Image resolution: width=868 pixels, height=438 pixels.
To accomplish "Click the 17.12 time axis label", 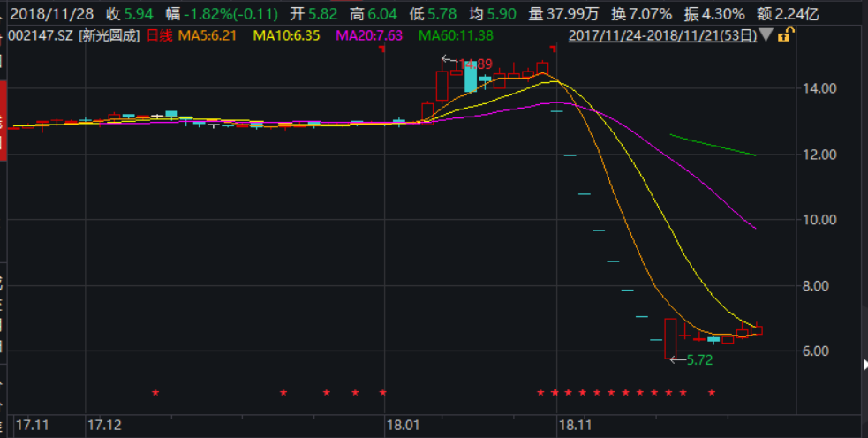I will coord(104,426).
